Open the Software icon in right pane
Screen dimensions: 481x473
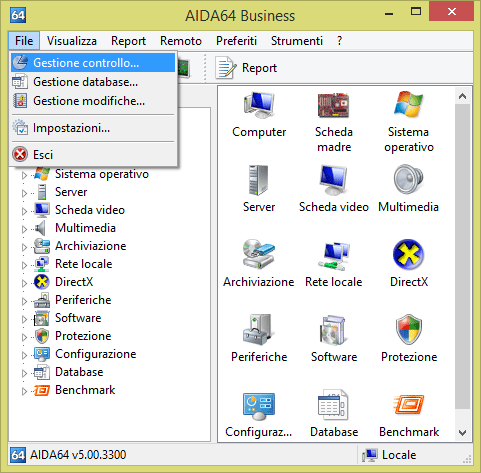(333, 330)
